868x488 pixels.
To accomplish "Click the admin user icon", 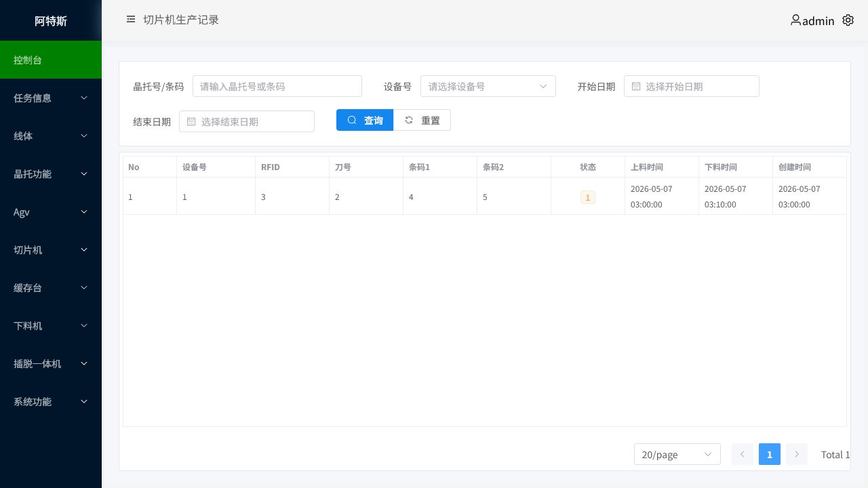I will tap(795, 20).
